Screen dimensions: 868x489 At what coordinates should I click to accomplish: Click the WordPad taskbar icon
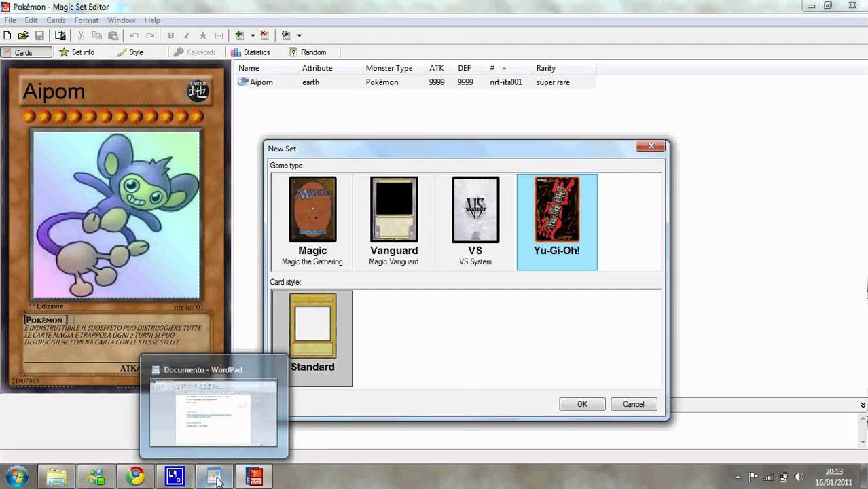(x=215, y=477)
